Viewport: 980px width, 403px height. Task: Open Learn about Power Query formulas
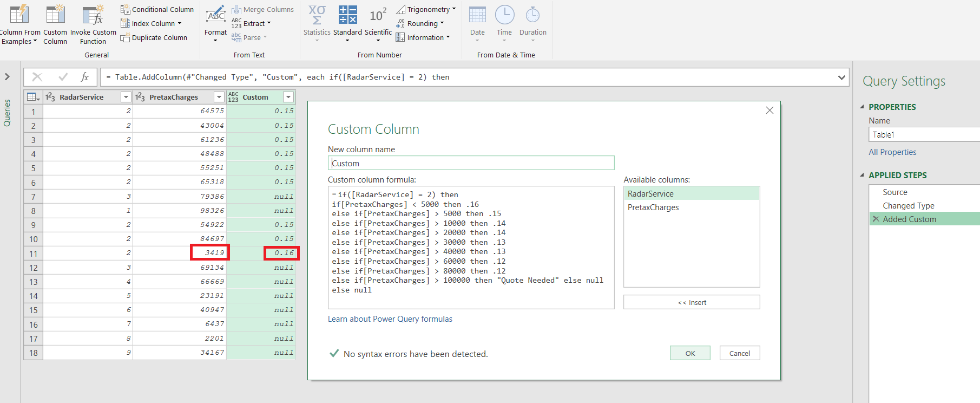[x=390, y=319]
